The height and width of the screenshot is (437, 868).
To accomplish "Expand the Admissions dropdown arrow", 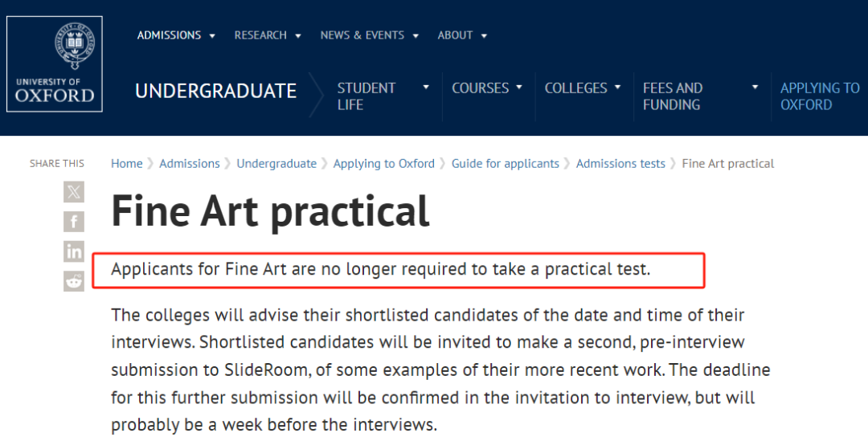I will point(212,36).
